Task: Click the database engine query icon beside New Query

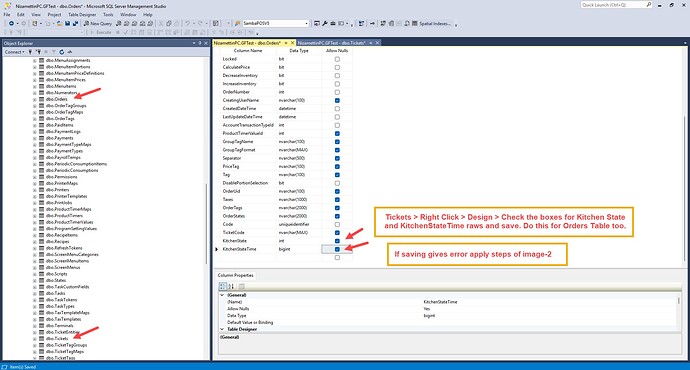Action: [119, 23]
